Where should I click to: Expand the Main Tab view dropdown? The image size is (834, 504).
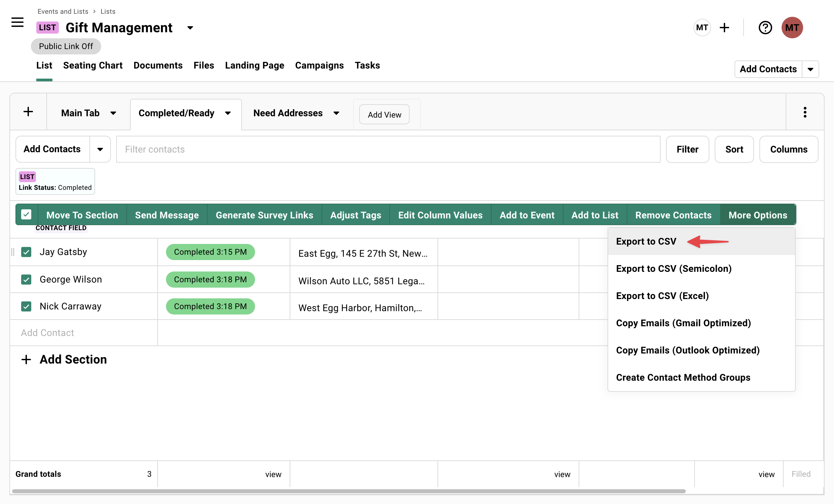114,113
